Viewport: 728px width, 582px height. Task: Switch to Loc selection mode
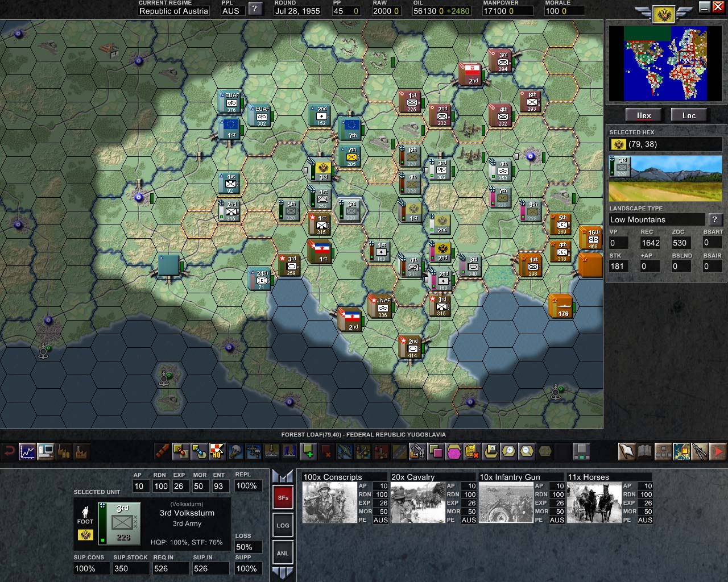click(x=689, y=115)
